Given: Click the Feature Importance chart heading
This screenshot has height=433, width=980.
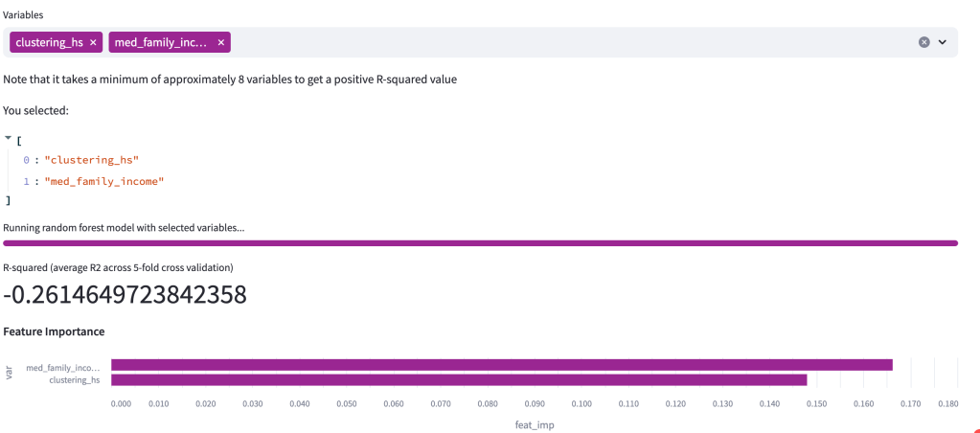Looking at the screenshot, I should pos(54,331).
